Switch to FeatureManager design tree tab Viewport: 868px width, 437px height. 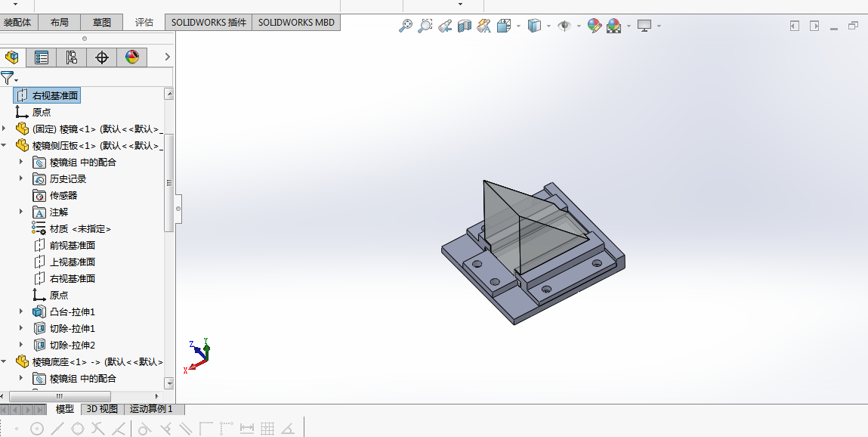point(11,57)
